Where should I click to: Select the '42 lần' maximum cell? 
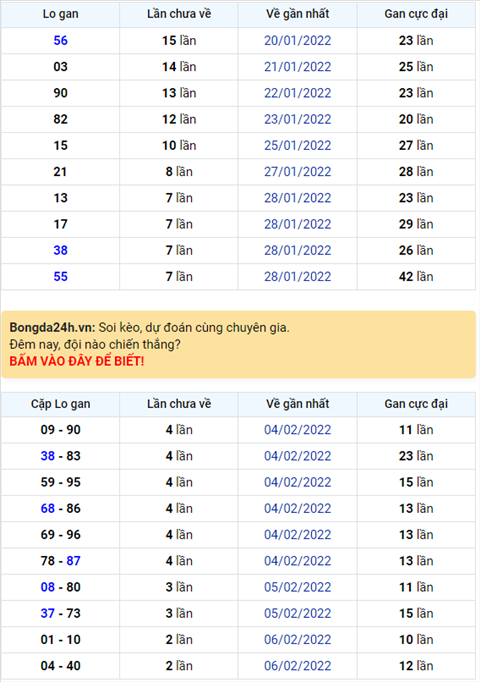pyautogui.click(x=416, y=276)
